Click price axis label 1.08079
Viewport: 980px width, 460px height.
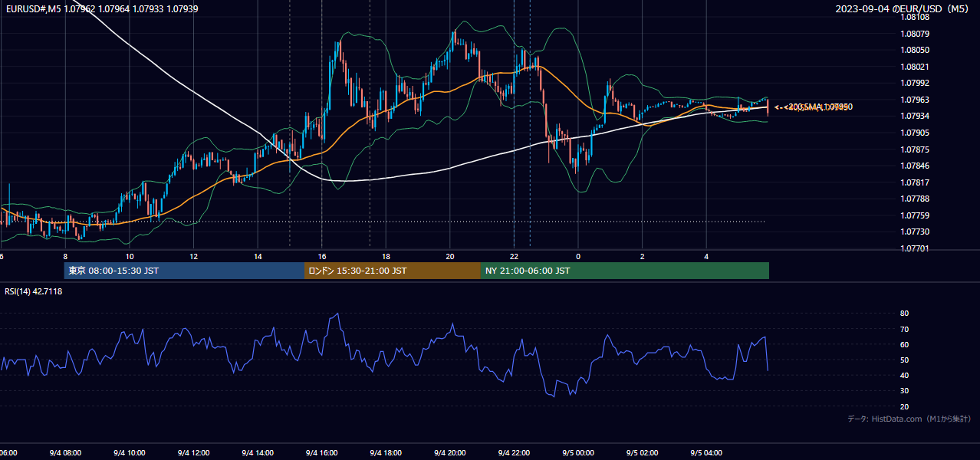click(x=916, y=34)
